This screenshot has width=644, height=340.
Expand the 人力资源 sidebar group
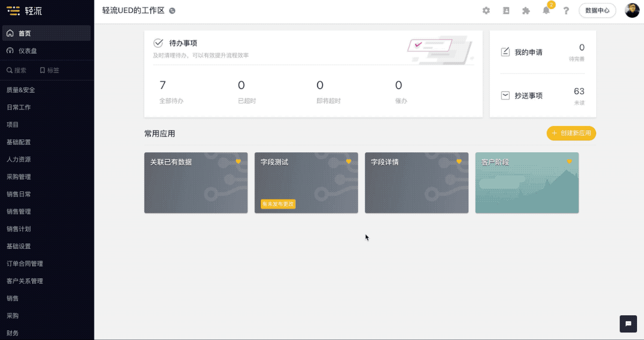tap(19, 159)
